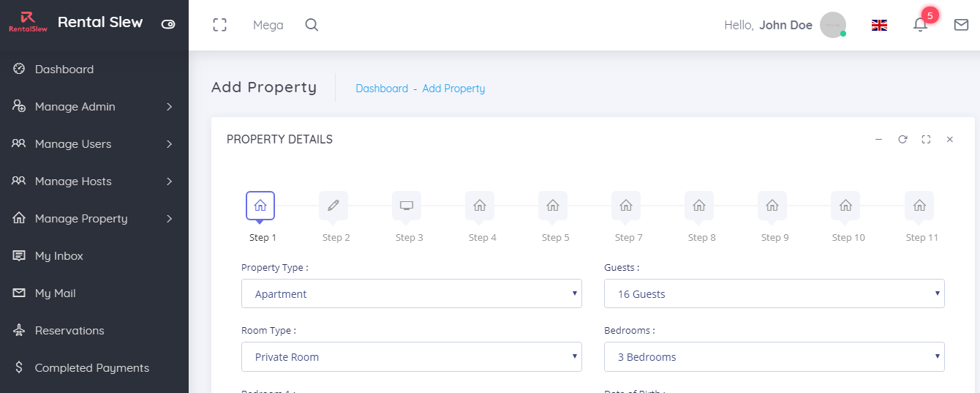Open the notifications bell icon

click(920, 25)
